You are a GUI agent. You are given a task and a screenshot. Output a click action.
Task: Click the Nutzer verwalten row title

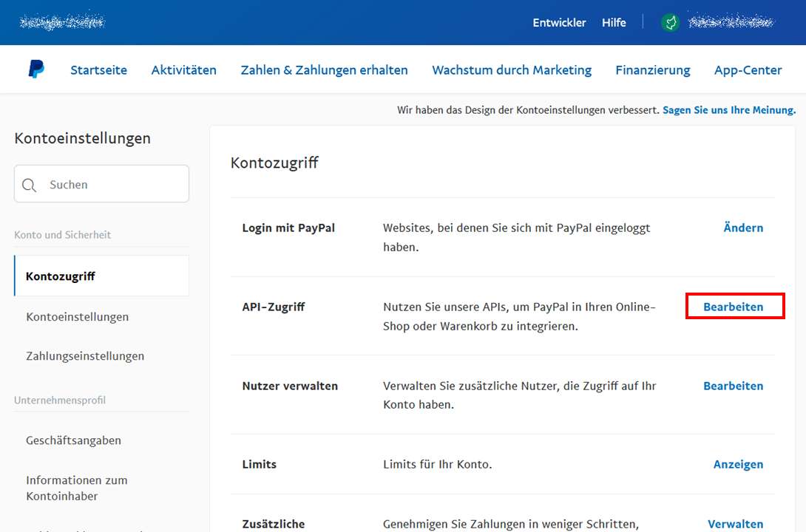point(290,386)
